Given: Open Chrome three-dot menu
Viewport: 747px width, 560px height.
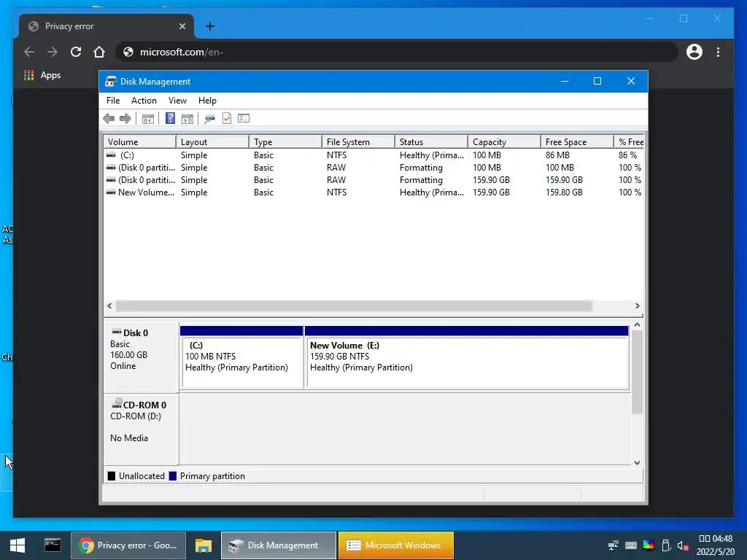Looking at the screenshot, I should pyautogui.click(x=718, y=52).
